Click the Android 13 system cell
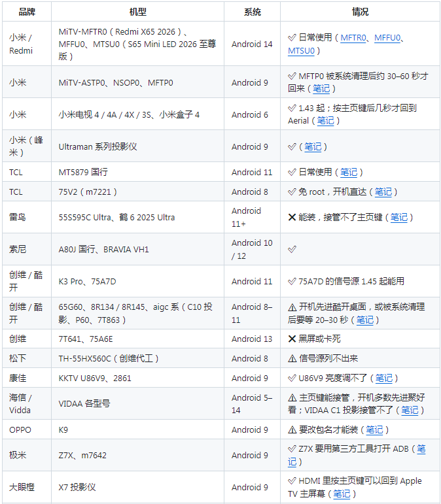Image resolution: width=441 pixels, height=504 pixels. point(252,339)
